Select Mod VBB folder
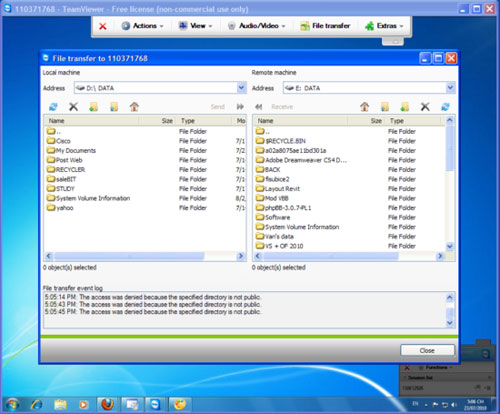Viewport: 500px width, 414px height. (x=272, y=198)
